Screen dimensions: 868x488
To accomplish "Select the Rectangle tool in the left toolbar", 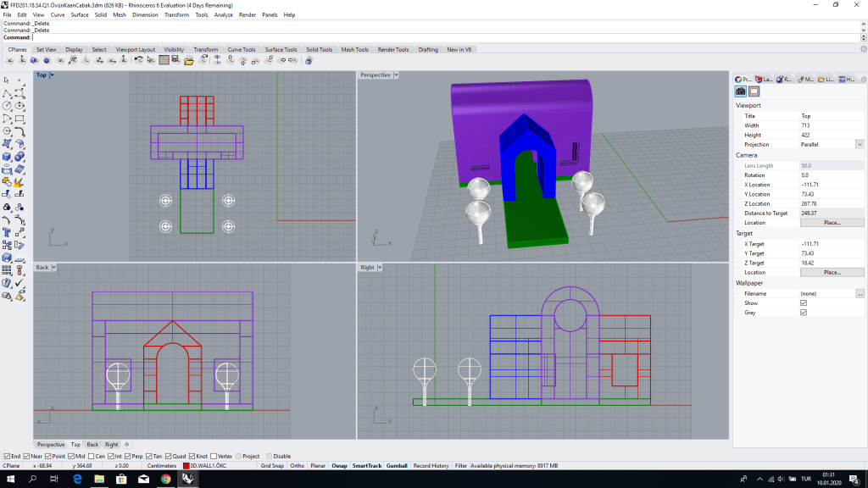I will 19,119.
